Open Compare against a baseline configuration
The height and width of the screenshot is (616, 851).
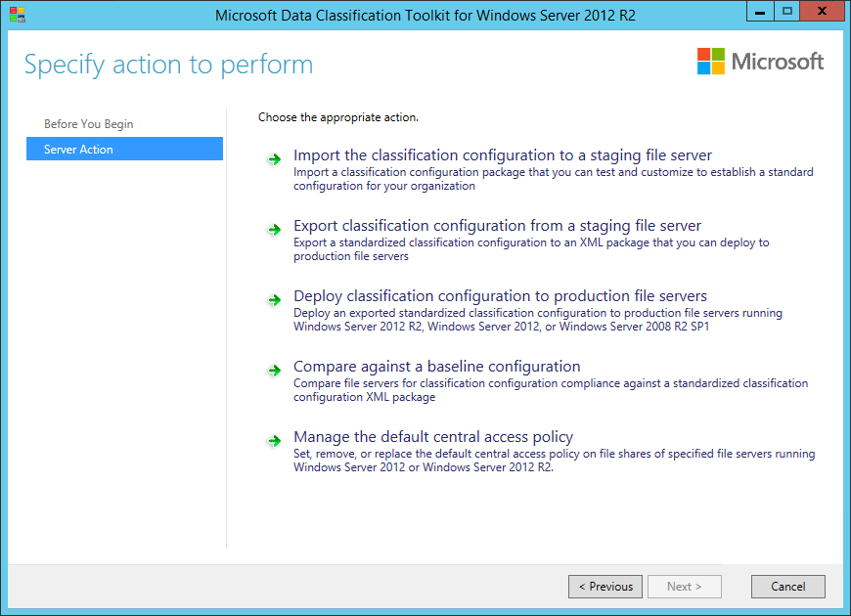pos(437,367)
